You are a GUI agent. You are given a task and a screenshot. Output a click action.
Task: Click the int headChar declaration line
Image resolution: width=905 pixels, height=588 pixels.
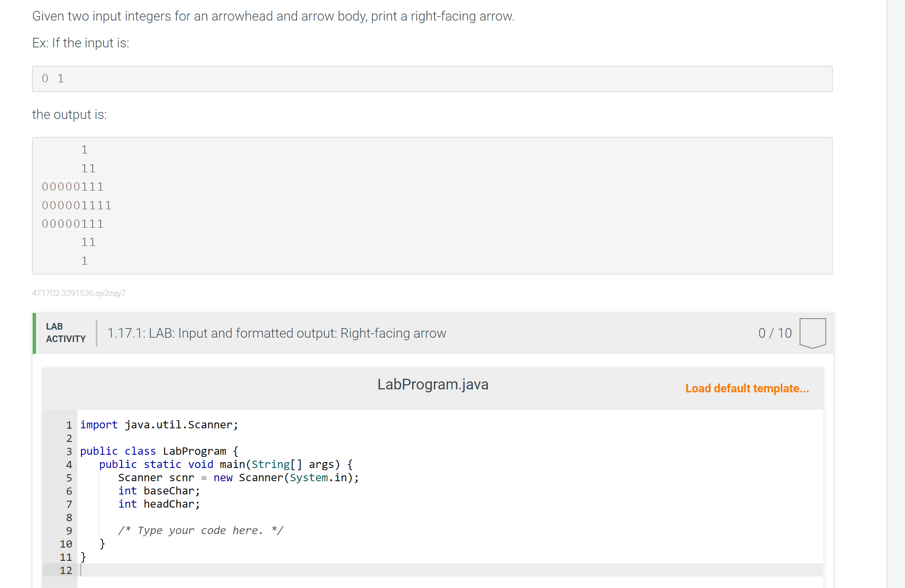click(159, 504)
